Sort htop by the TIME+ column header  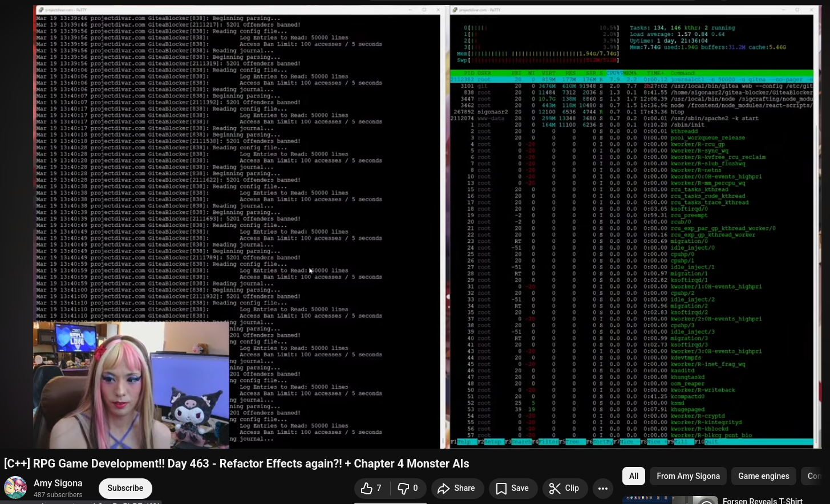(655, 73)
